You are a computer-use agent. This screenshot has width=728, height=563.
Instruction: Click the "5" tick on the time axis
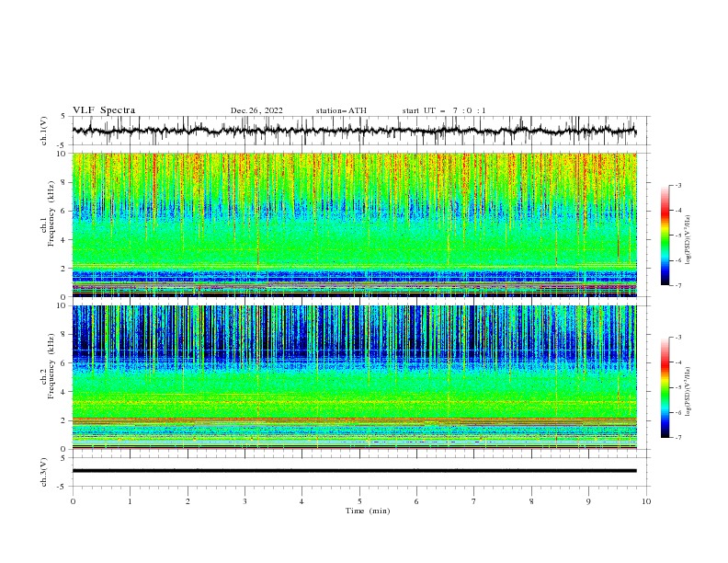click(359, 501)
